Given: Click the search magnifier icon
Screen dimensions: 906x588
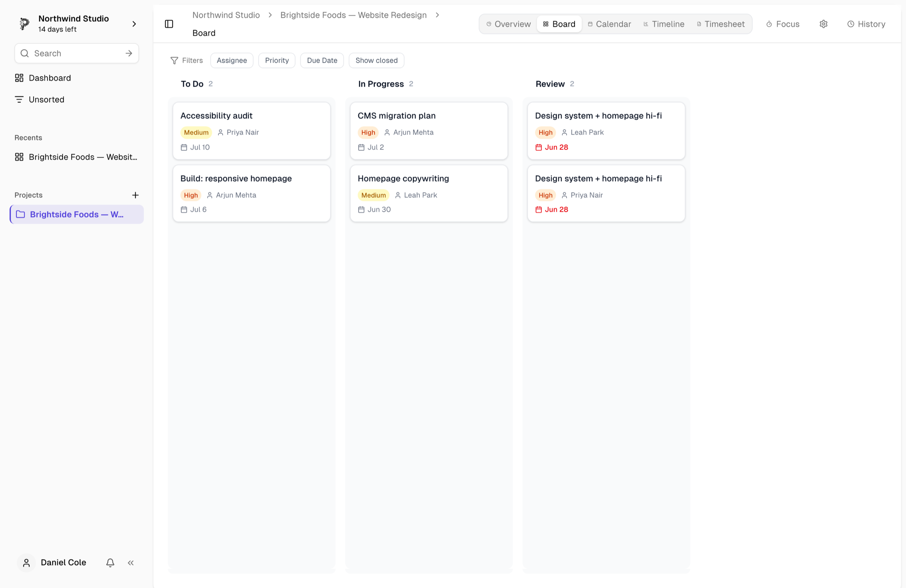Looking at the screenshot, I should (25, 53).
